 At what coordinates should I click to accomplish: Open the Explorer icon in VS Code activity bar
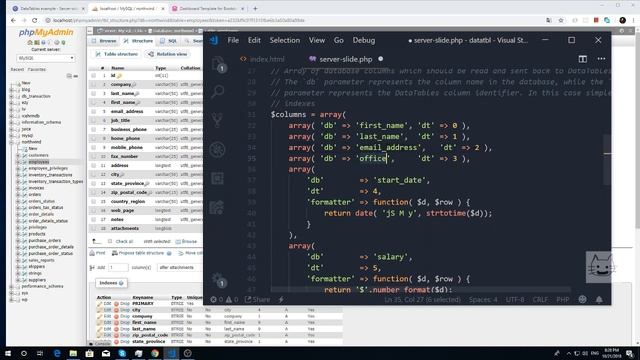(x=218, y=64)
